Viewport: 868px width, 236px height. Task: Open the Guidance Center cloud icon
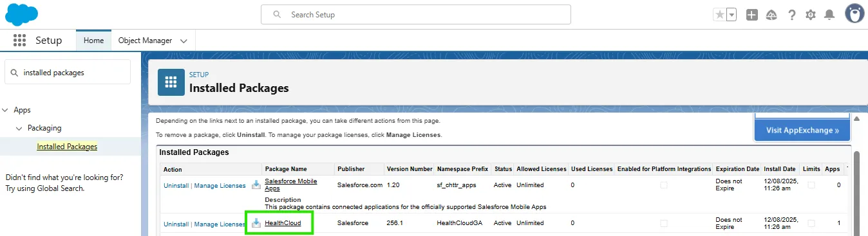(771, 15)
